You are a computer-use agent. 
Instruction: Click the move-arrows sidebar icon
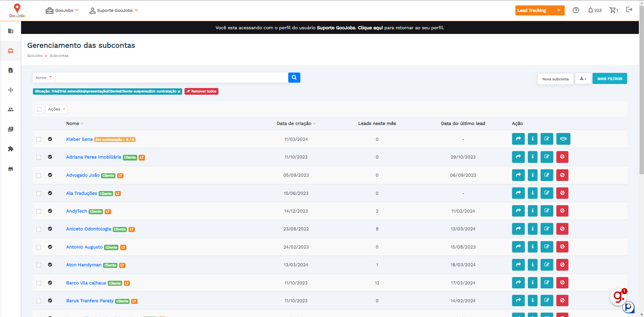tap(11, 90)
